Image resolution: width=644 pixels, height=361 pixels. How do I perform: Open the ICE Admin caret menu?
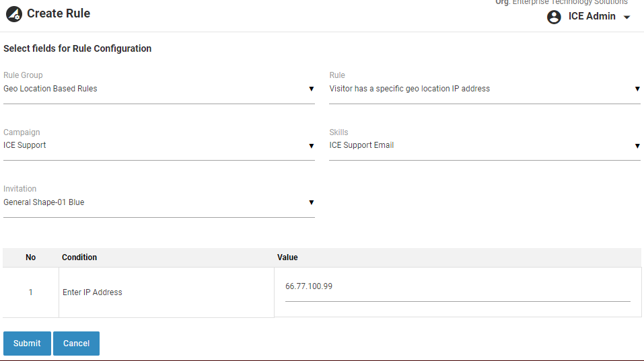click(627, 17)
